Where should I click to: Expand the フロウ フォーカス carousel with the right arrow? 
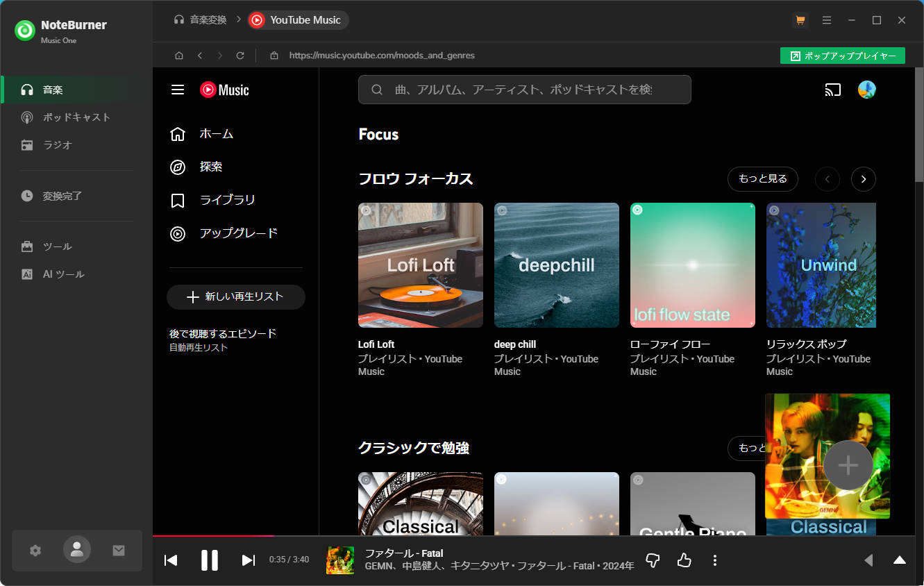click(x=863, y=179)
